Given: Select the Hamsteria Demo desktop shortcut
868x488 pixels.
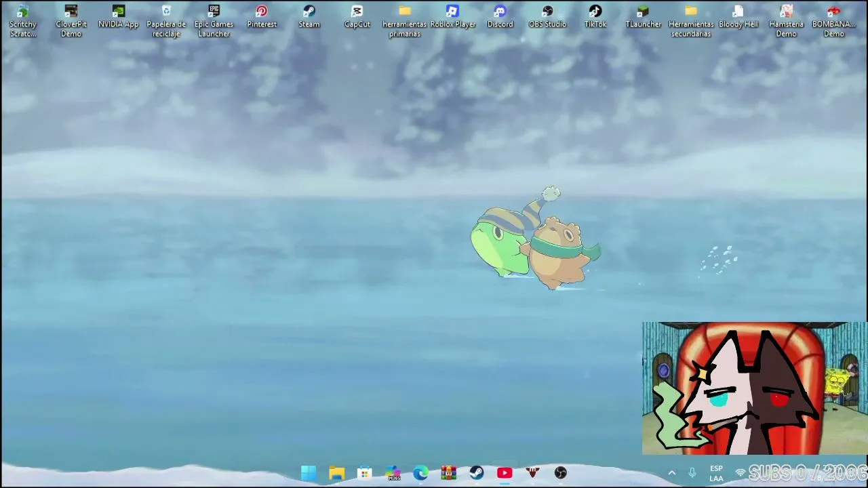Looking at the screenshot, I should click(x=786, y=21).
